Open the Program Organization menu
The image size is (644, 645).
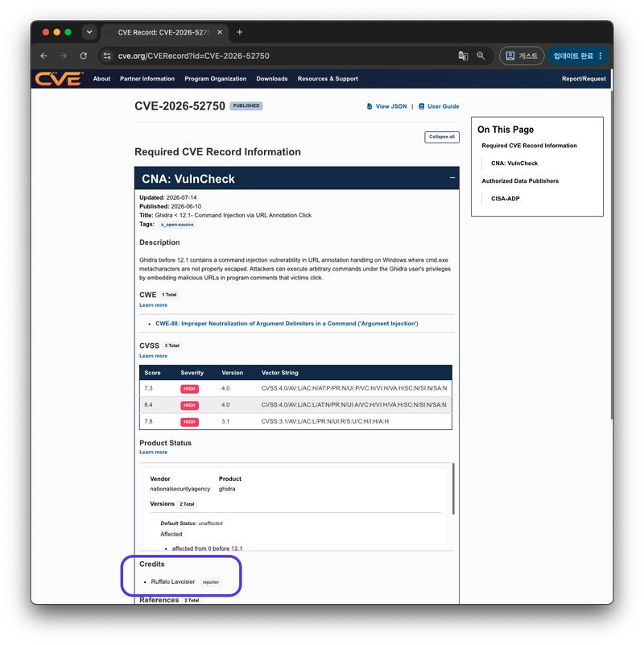[216, 79]
